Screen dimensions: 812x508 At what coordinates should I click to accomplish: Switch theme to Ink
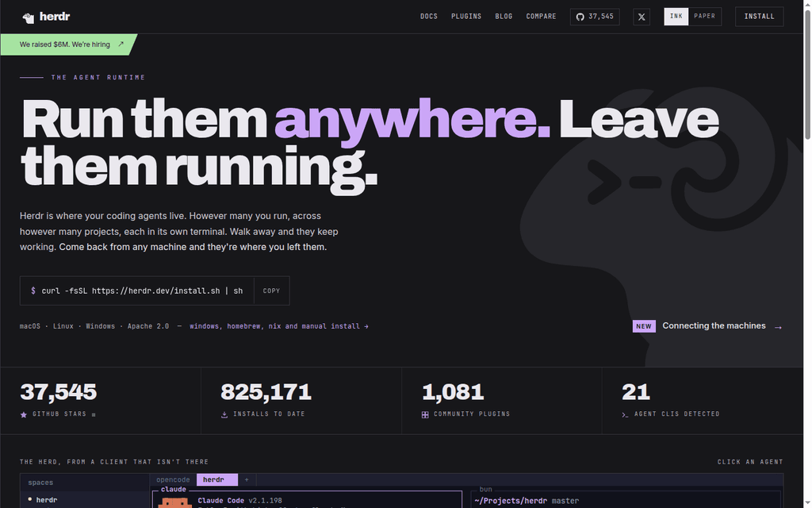(x=676, y=17)
